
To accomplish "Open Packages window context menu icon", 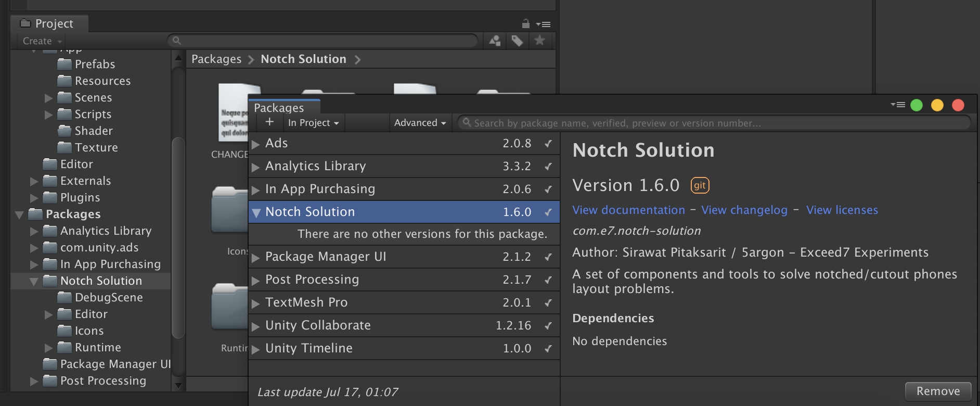I will tap(897, 105).
